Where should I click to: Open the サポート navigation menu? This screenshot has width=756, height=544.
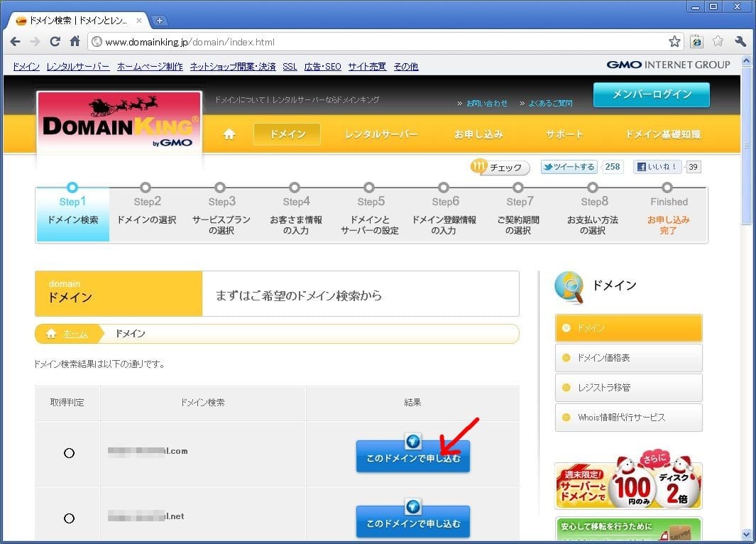[x=564, y=134]
